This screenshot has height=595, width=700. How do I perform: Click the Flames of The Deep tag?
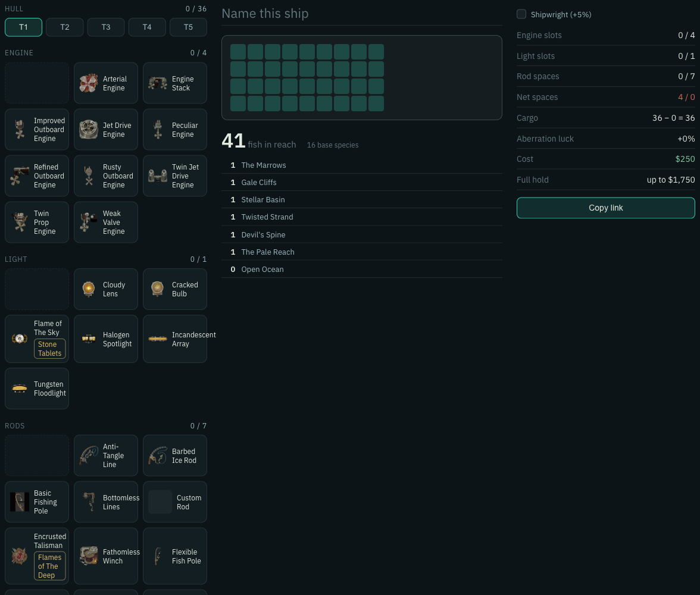[49, 566]
